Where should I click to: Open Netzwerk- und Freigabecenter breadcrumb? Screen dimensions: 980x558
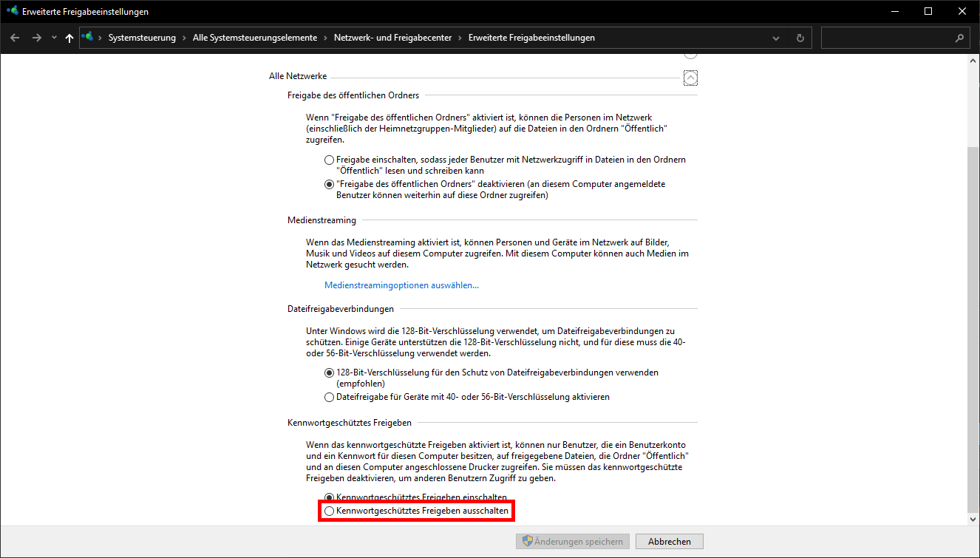(x=392, y=38)
